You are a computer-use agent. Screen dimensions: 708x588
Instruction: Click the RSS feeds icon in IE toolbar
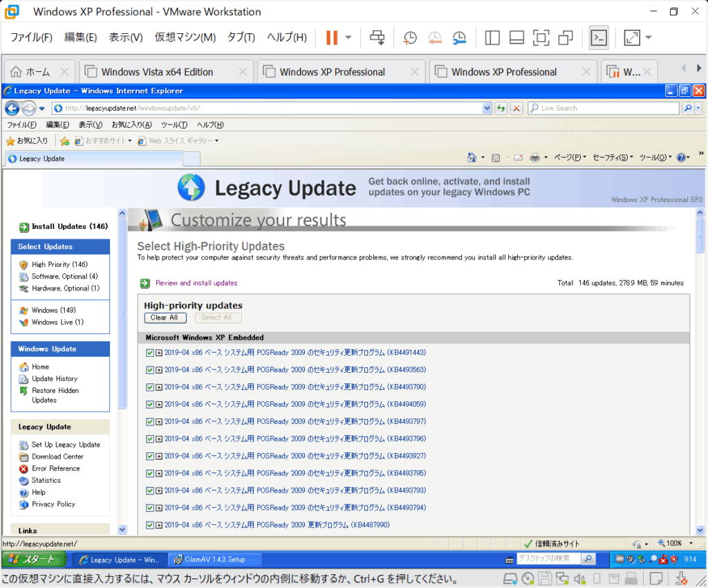tap(496, 157)
